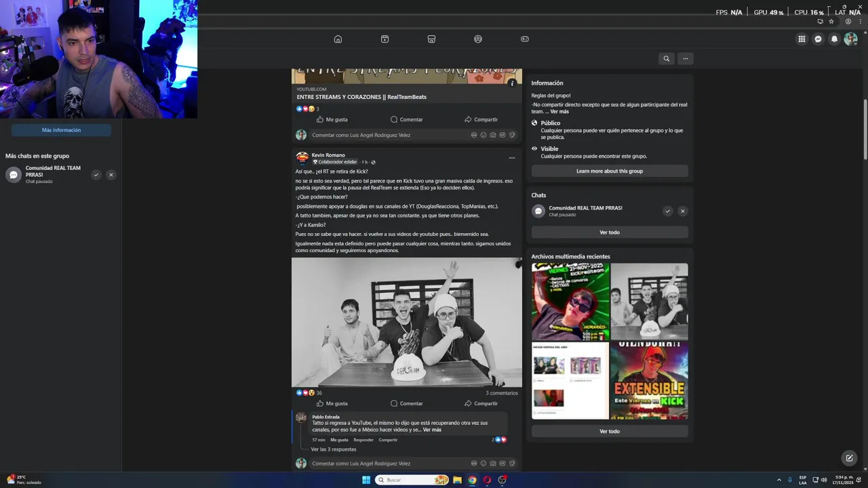The image size is (868, 488).
Task: Open options menu on Kevin Romano's post
Action: 512,158
